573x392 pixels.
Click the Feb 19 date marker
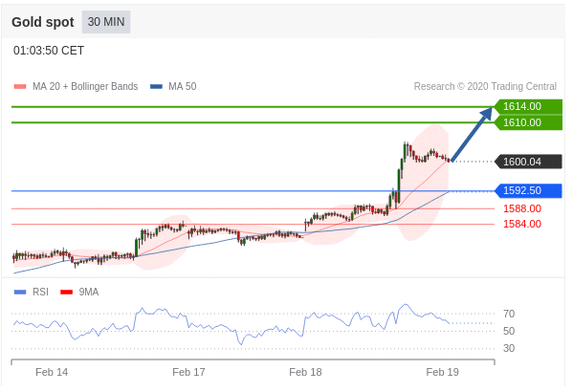tap(442, 372)
